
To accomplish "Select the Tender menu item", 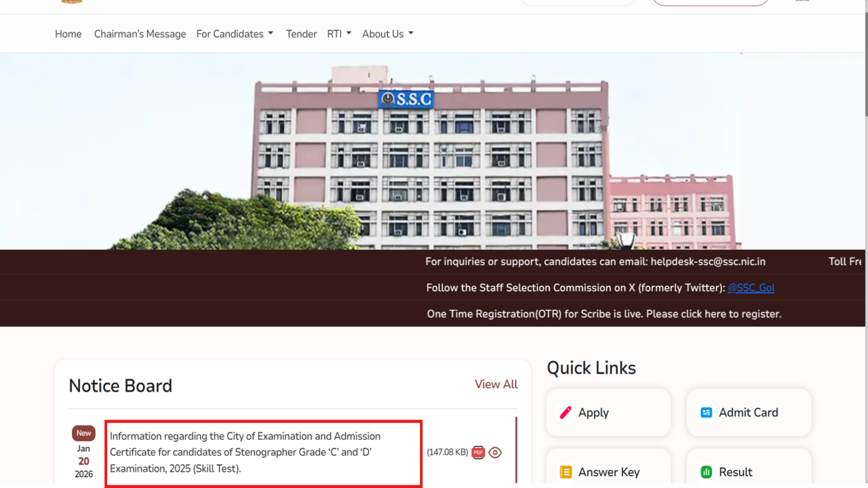I will [x=301, y=34].
